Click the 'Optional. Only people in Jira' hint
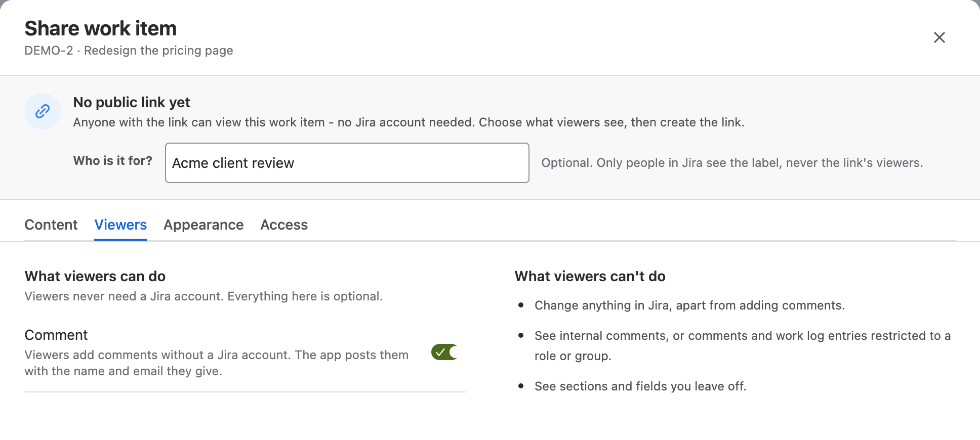This screenshot has width=980, height=440. click(732, 163)
